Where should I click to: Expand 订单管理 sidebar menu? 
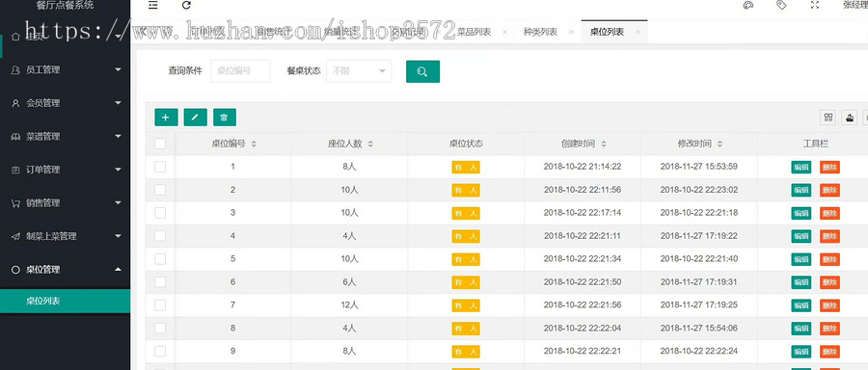point(66,170)
